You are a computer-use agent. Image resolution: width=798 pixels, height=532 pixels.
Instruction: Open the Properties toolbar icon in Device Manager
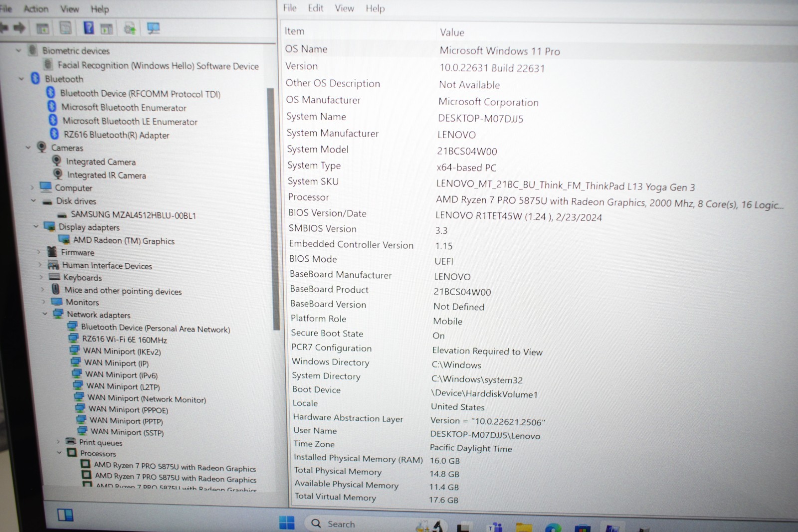coord(66,28)
